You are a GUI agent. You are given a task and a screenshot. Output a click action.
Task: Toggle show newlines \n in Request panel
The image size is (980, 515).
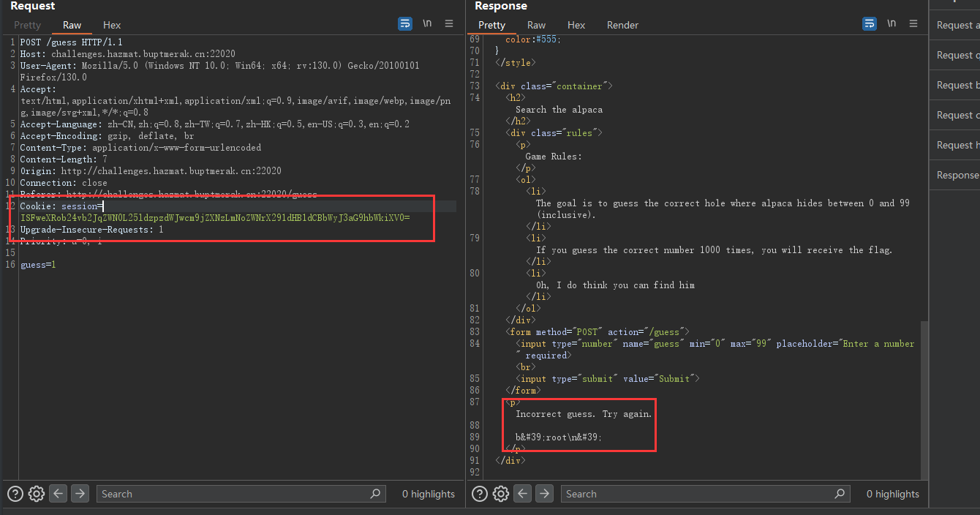pyautogui.click(x=427, y=23)
